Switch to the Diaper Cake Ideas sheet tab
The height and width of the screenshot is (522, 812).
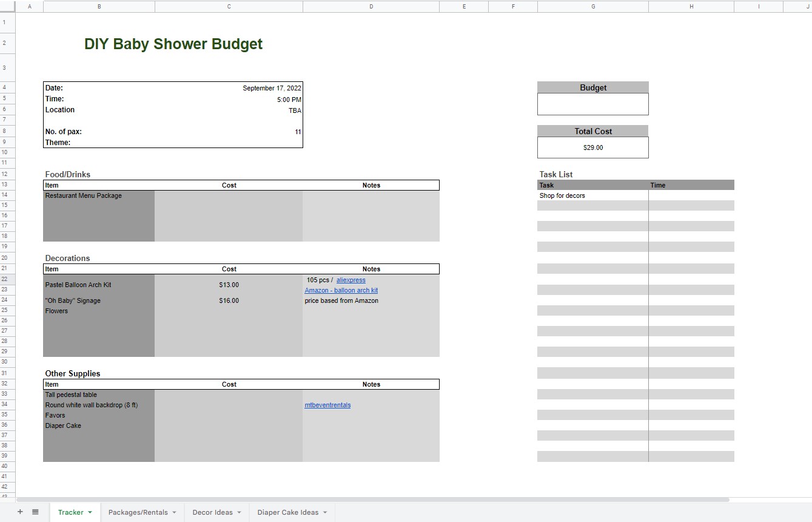pos(288,512)
